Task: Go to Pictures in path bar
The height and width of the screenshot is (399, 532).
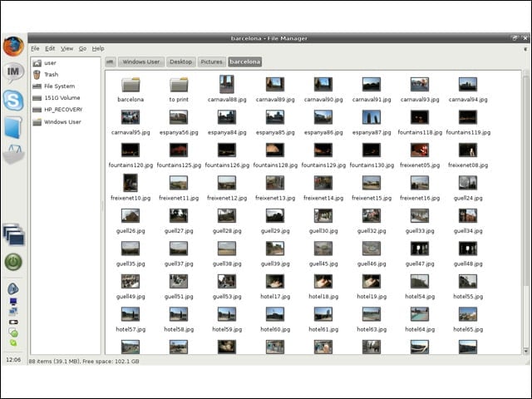Action: click(211, 62)
